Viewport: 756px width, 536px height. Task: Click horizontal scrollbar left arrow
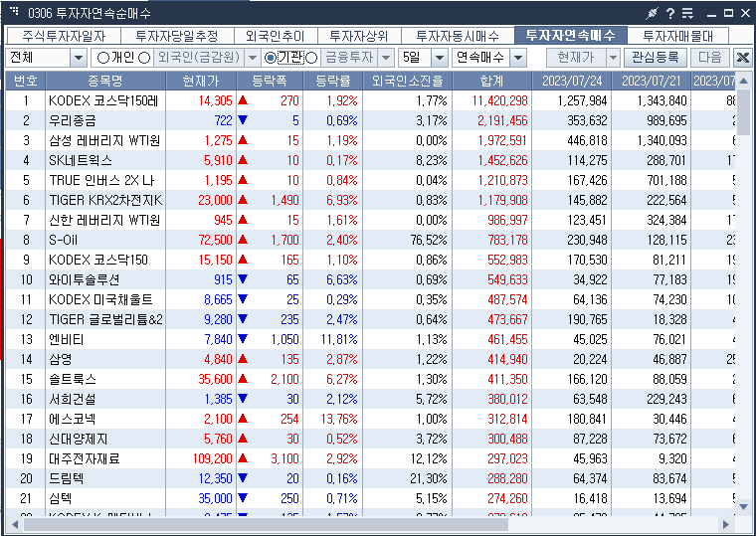[x=15, y=524]
